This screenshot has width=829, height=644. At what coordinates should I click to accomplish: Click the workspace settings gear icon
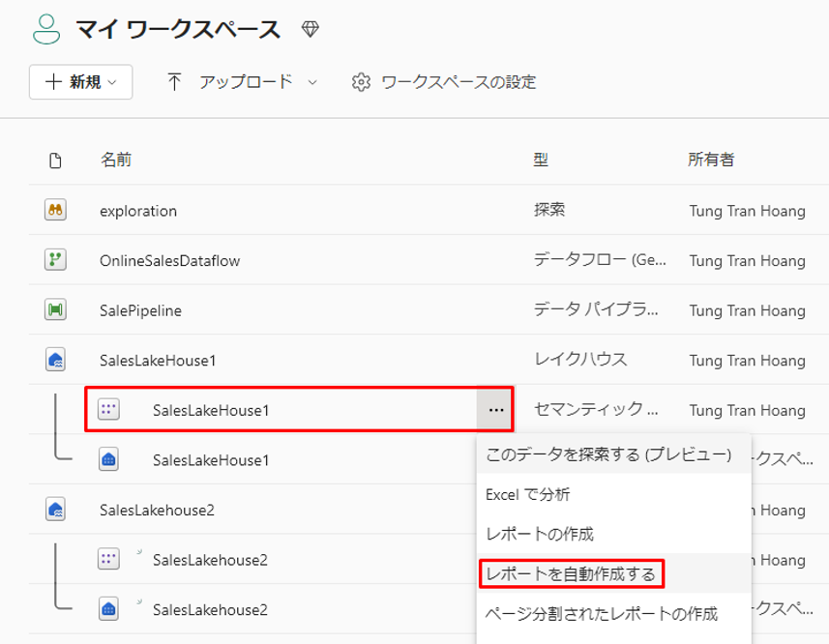[x=361, y=82]
